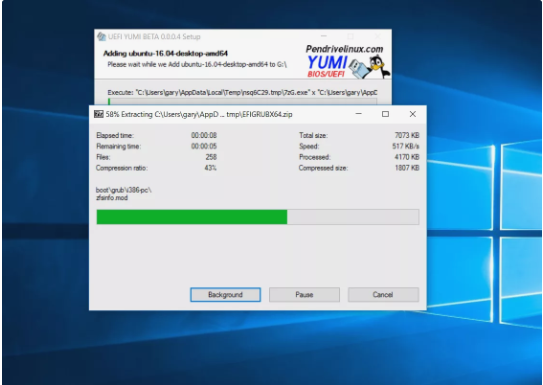This screenshot has height=385, width=543.
Task: Click the Processed value 4170 KB
Action: (407, 157)
